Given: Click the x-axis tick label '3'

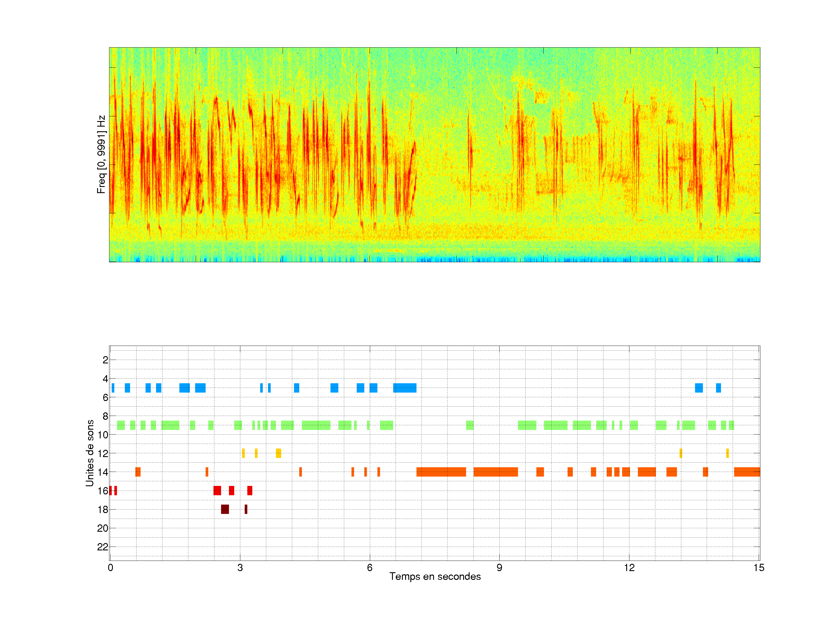Looking at the screenshot, I should [x=240, y=568].
